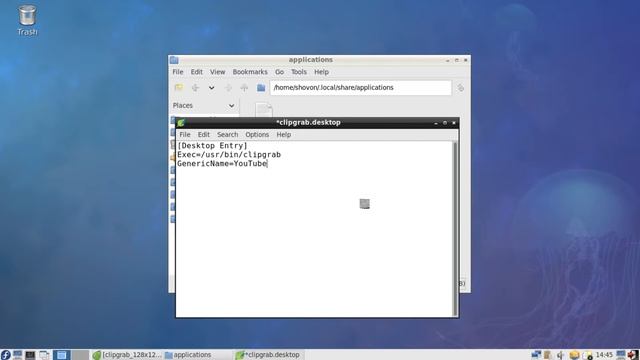Open Edit menu in clipgrab.desktop editor
The height and width of the screenshot is (360, 640).
pyautogui.click(x=203, y=135)
